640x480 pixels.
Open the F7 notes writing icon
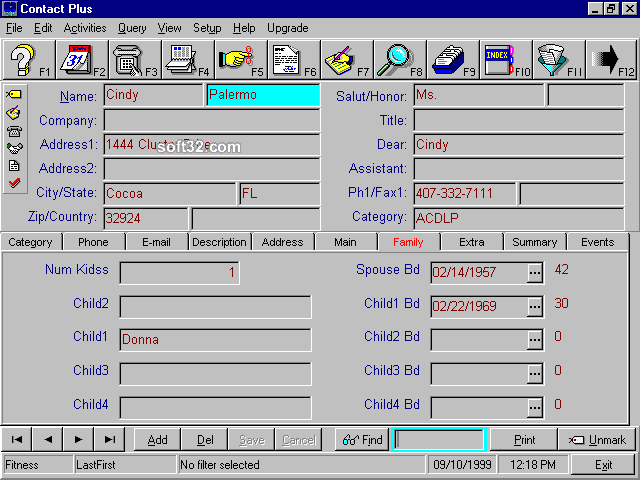point(347,60)
